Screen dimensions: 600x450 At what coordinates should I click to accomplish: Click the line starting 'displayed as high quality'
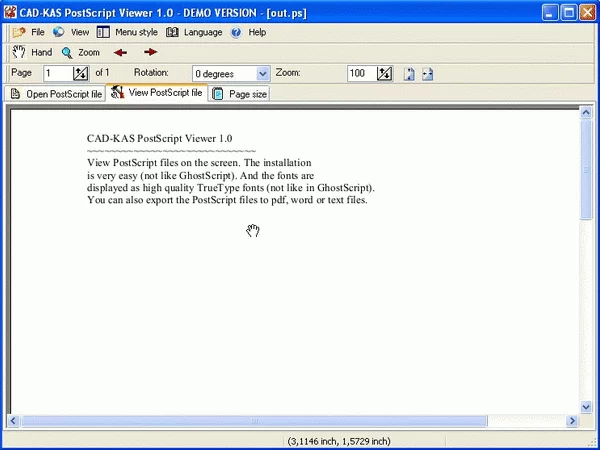pyautogui.click(x=231, y=188)
